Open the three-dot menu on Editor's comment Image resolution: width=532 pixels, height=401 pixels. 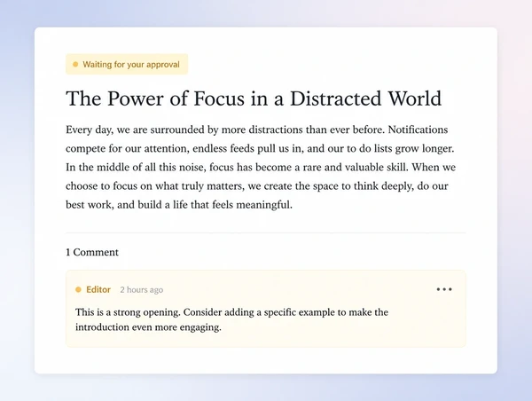pyautogui.click(x=444, y=289)
